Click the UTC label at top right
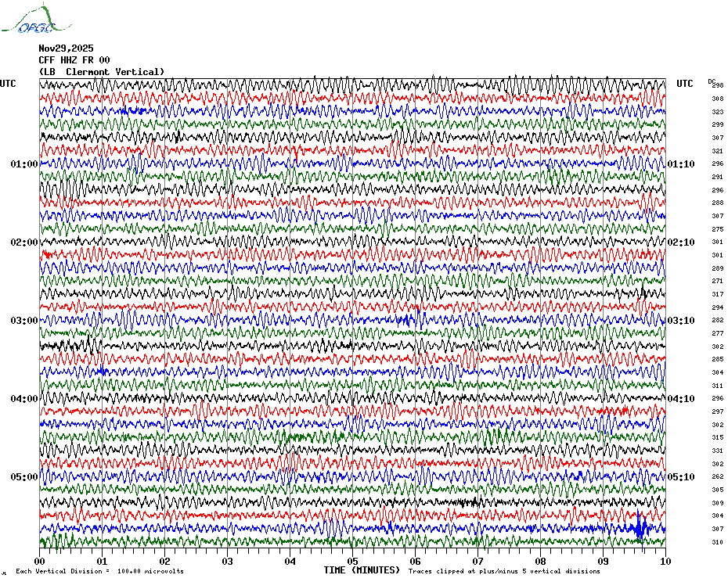728x582 pixels. (684, 84)
